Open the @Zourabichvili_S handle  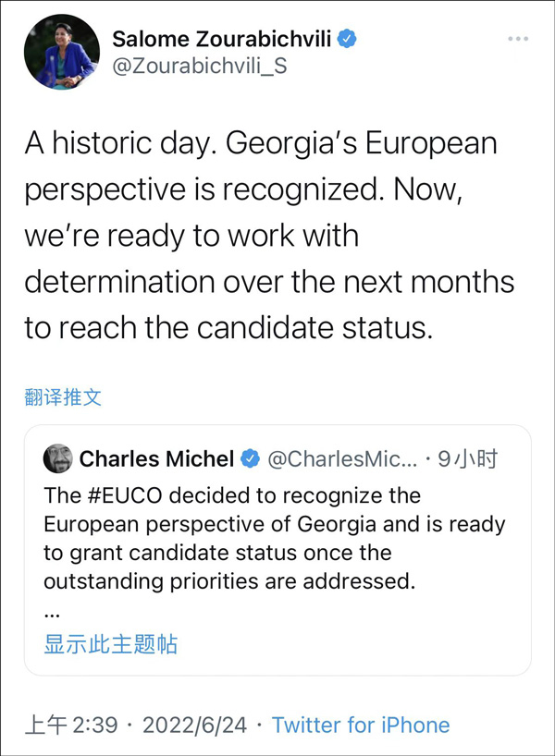200,66
